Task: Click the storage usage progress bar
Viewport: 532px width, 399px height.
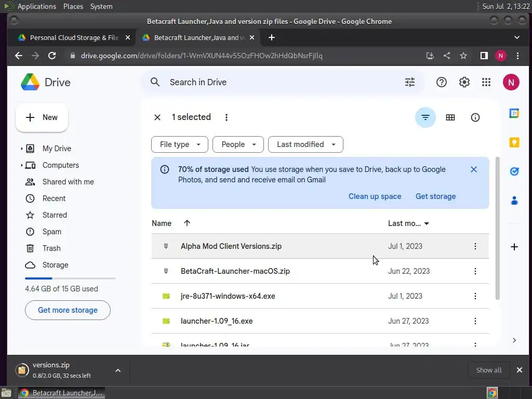Action: [70, 278]
